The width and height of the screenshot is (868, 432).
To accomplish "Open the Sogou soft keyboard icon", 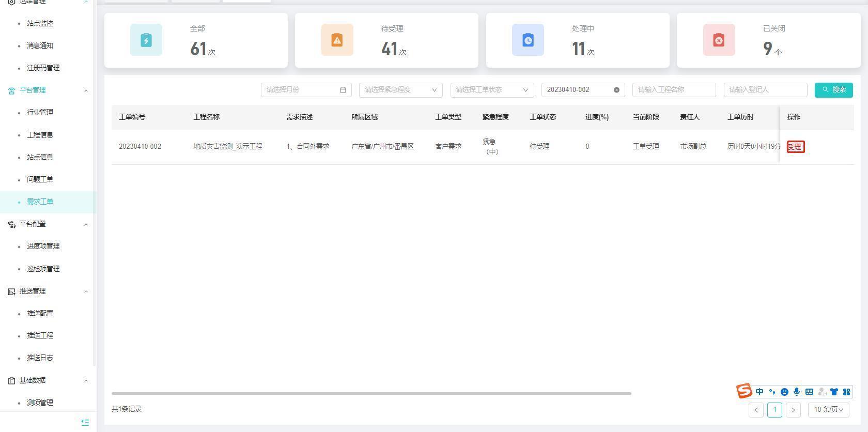I will coord(809,392).
